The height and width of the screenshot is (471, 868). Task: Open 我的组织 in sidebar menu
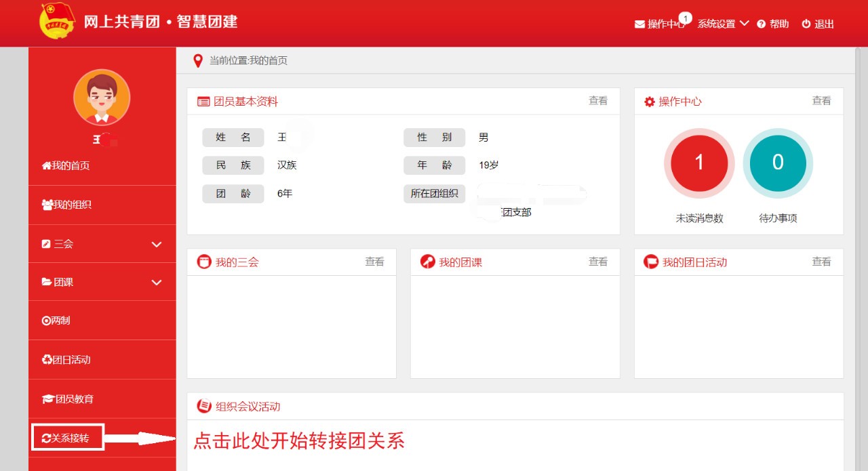(x=66, y=205)
